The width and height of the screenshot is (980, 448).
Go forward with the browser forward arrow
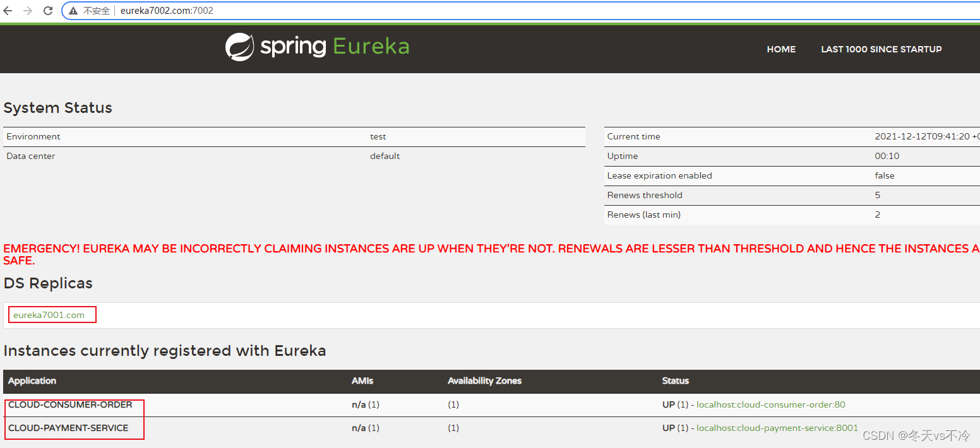[x=27, y=11]
